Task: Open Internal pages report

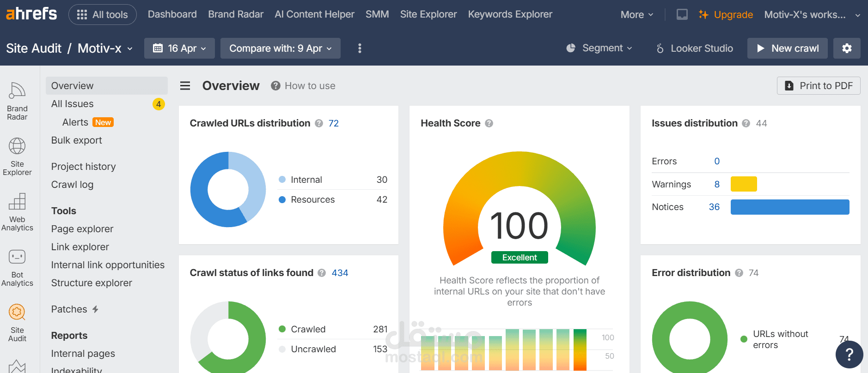Action: click(x=83, y=353)
